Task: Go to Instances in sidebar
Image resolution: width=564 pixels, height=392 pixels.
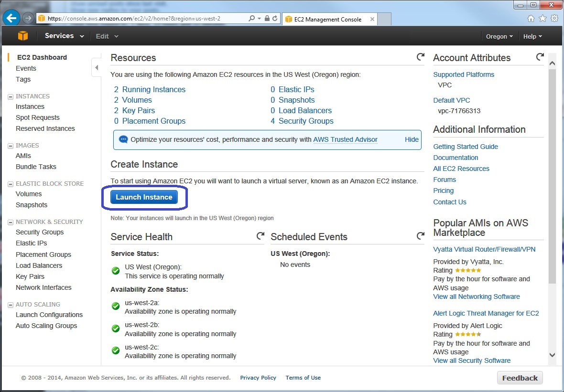Action: pyautogui.click(x=30, y=106)
